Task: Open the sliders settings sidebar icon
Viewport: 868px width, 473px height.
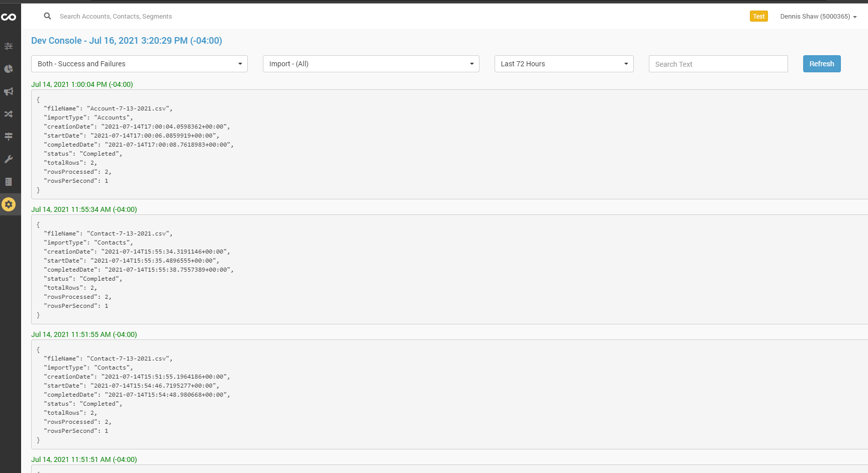Action: point(9,46)
